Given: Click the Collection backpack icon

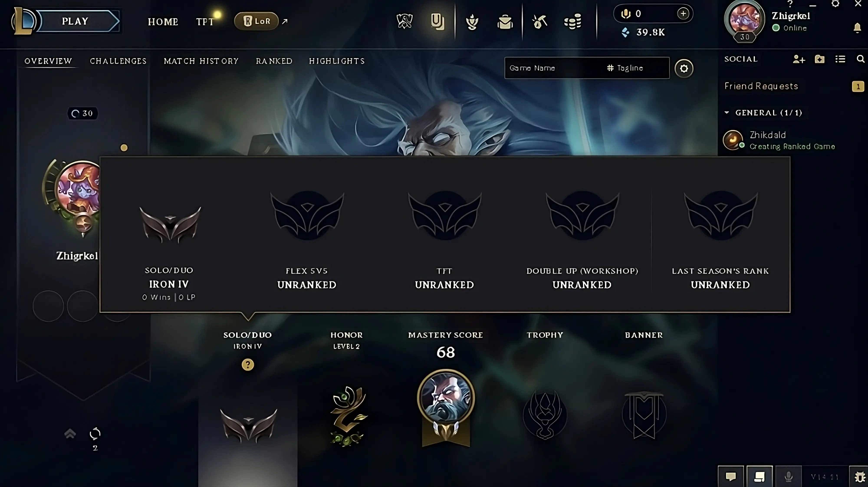Looking at the screenshot, I should click(x=505, y=22).
